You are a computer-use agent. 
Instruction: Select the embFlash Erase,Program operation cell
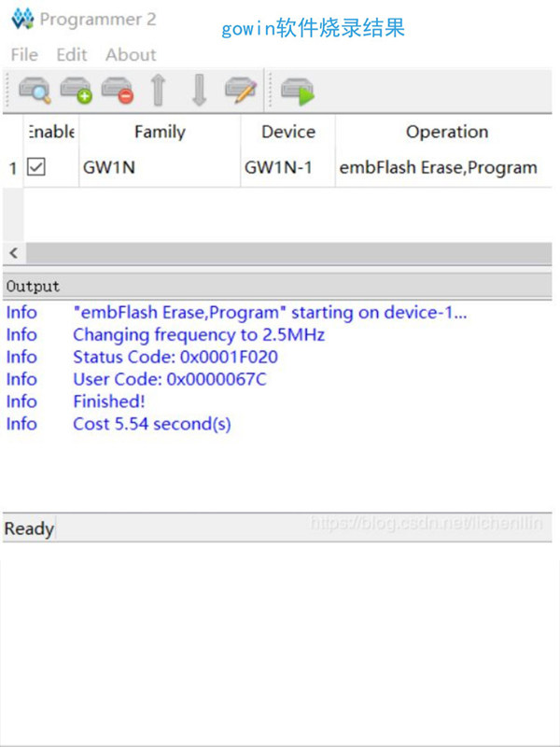coord(439,168)
